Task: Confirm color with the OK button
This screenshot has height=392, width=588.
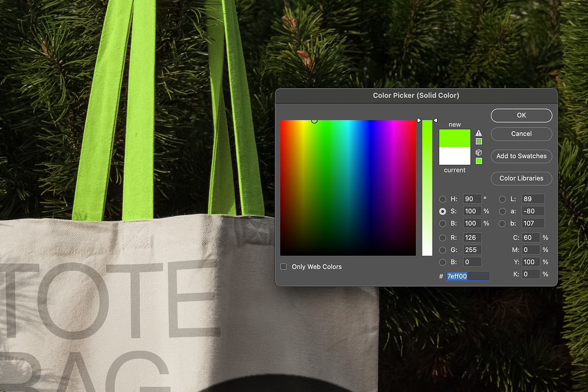Action: click(521, 115)
